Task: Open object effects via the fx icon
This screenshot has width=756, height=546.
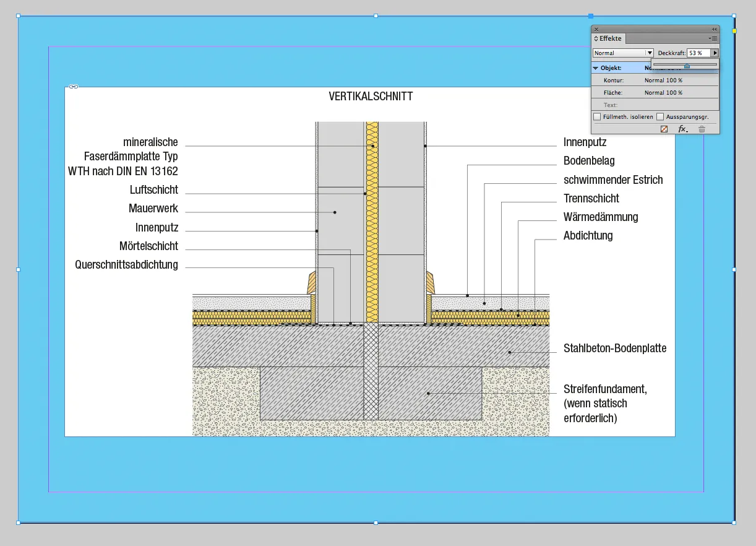Action: coord(682,129)
